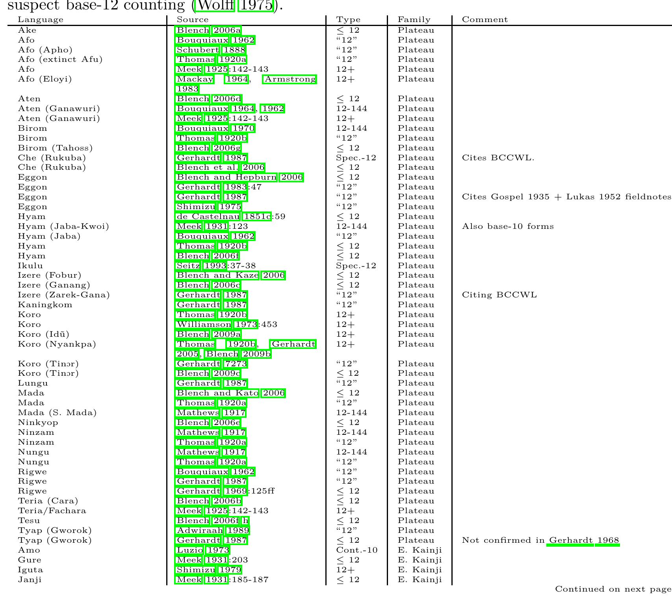The image size is (672, 616).
Task: Open the Blench 2009b citation
Action: (x=238, y=354)
